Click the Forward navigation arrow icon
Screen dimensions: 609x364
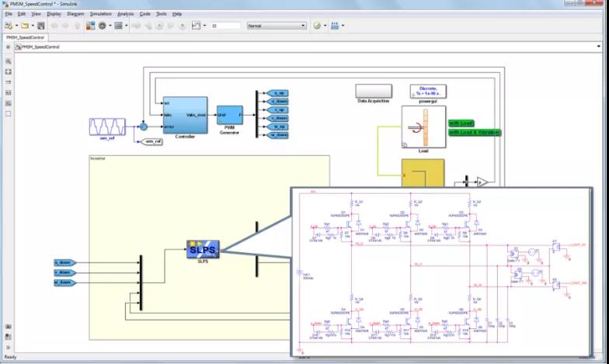65,26
